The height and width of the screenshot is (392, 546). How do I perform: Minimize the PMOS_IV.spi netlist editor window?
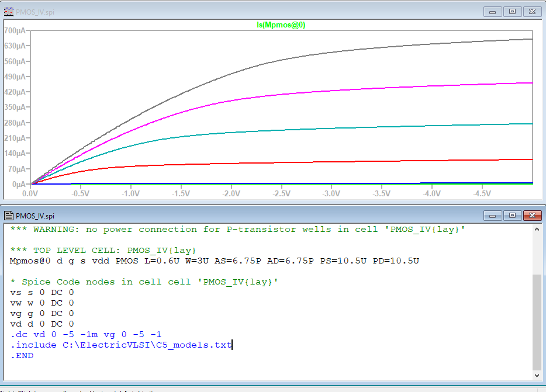click(x=493, y=214)
